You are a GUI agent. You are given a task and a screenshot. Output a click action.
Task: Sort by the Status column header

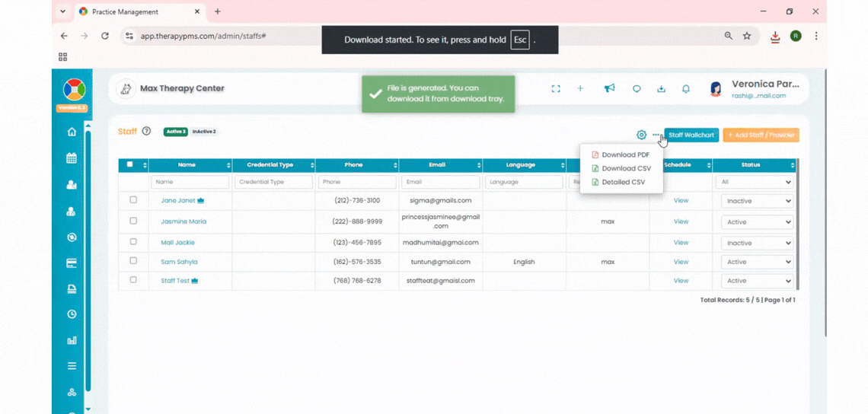coord(754,165)
